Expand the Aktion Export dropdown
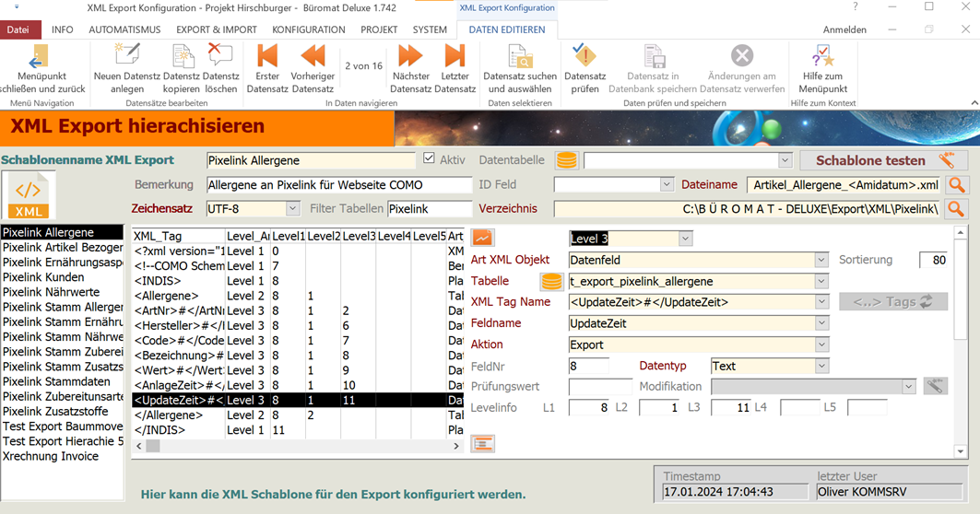Viewport: 980px width, 514px height. [821, 345]
